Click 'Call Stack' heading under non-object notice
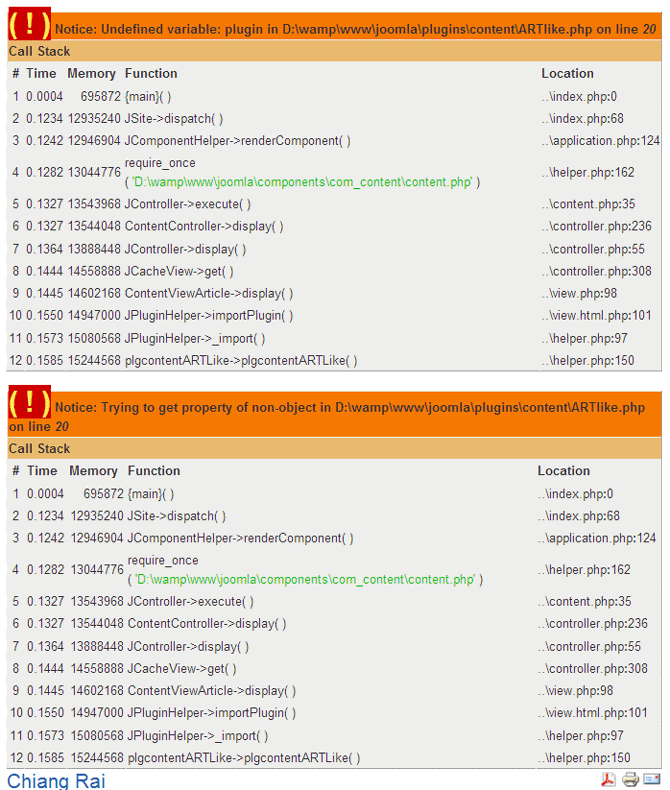 [x=39, y=448]
